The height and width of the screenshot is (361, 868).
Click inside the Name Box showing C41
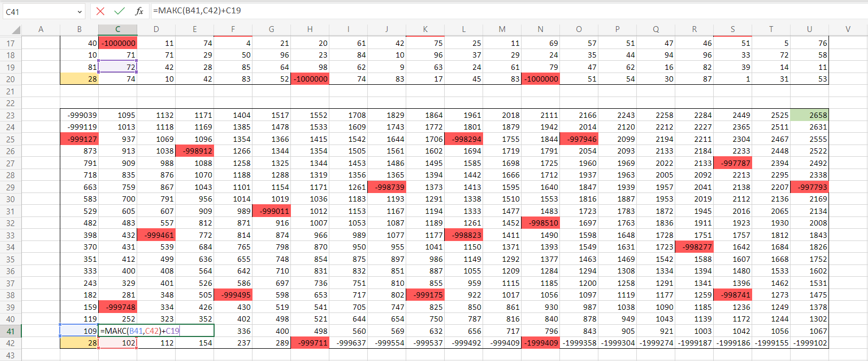click(x=37, y=11)
